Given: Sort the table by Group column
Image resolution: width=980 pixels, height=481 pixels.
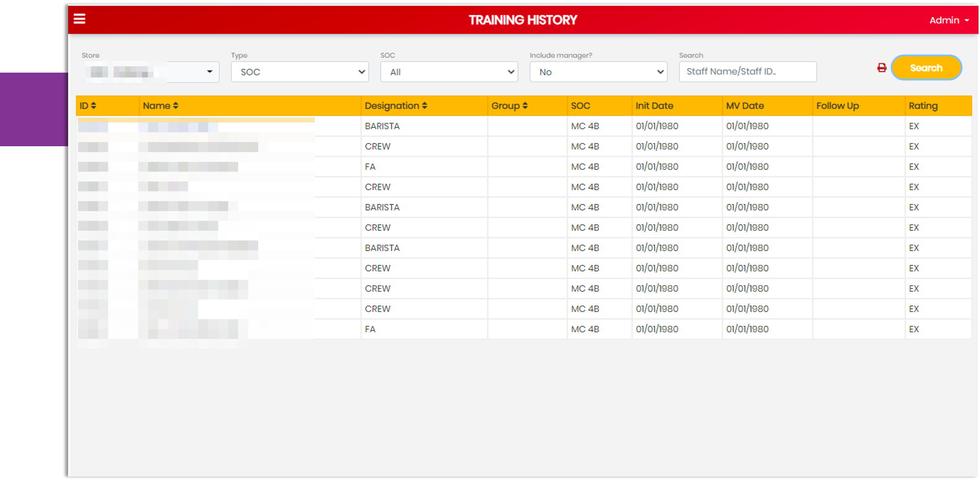Looking at the screenshot, I should [509, 105].
